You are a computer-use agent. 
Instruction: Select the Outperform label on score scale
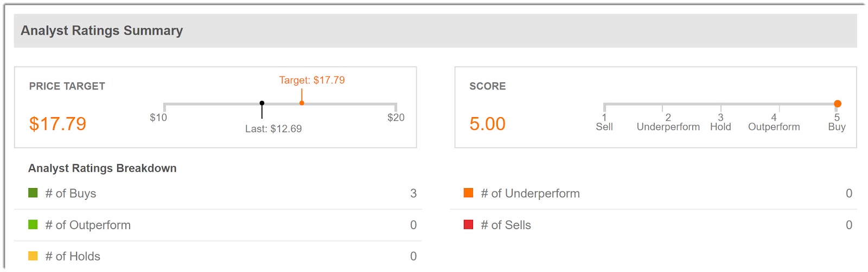pyautogui.click(x=774, y=127)
